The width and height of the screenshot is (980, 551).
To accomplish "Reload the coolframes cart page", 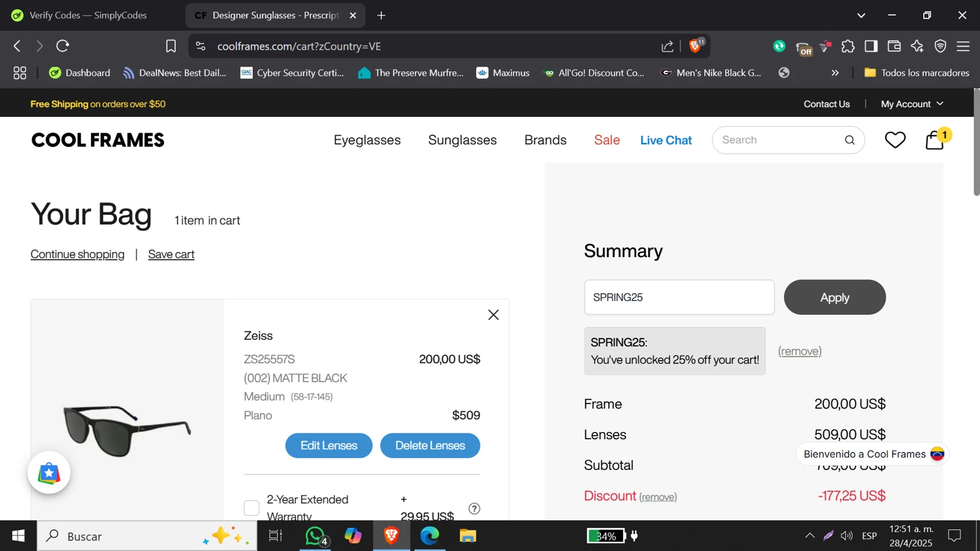I will [63, 46].
